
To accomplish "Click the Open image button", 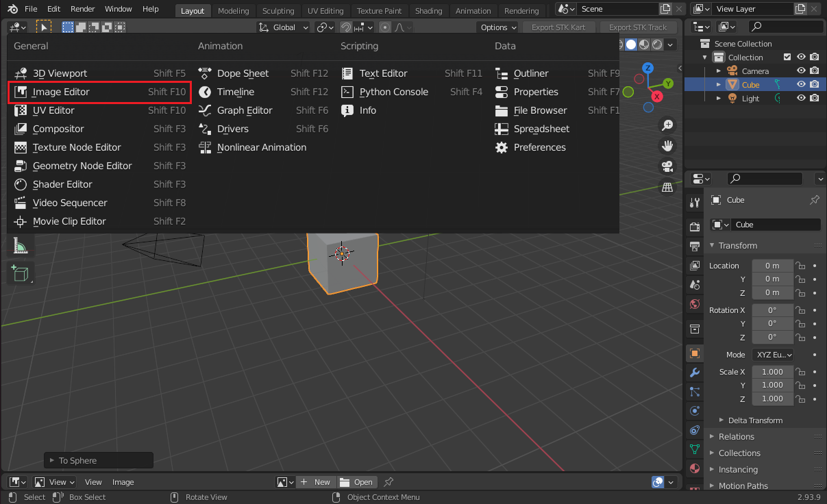I will [x=356, y=482].
